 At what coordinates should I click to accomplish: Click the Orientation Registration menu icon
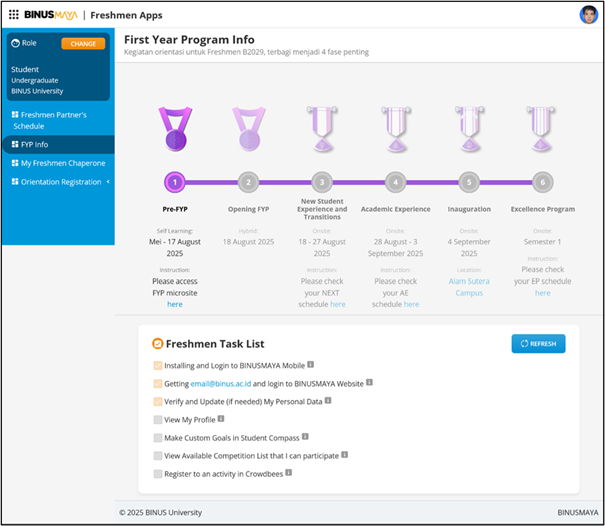pyautogui.click(x=15, y=181)
